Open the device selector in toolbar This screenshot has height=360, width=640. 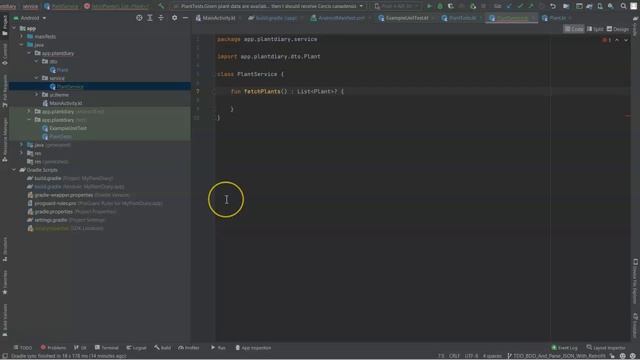(x=397, y=6)
